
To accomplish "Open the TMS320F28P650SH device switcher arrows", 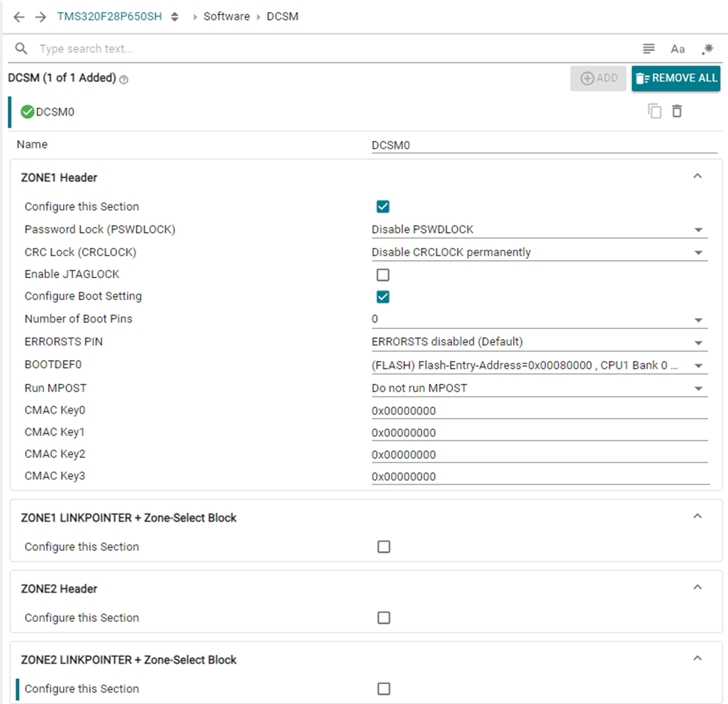I will (x=174, y=17).
